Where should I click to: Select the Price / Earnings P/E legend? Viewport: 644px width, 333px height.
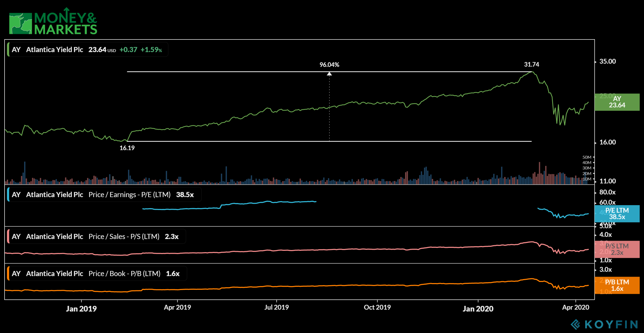[x=104, y=195]
